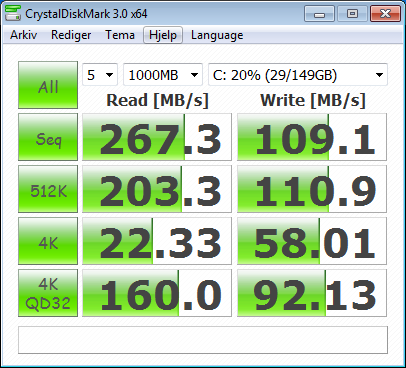Click the CrystalDiskMark title bar icon
The height and width of the screenshot is (368, 406).
(x=13, y=13)
